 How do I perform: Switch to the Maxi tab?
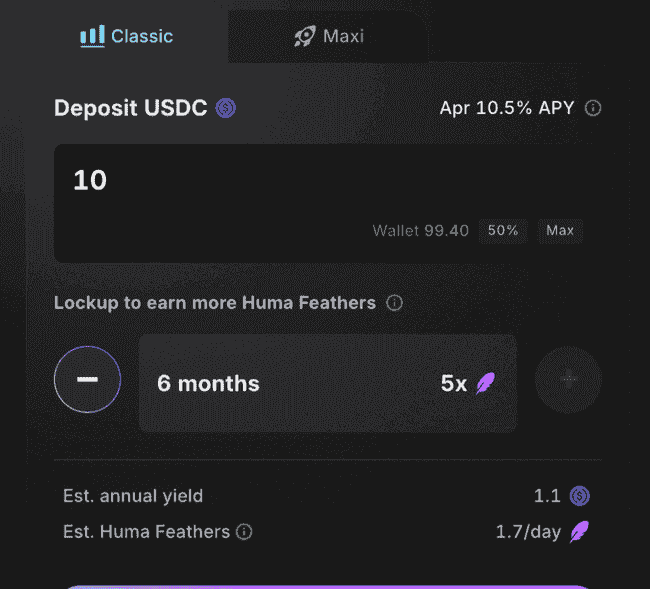(328, 37)
